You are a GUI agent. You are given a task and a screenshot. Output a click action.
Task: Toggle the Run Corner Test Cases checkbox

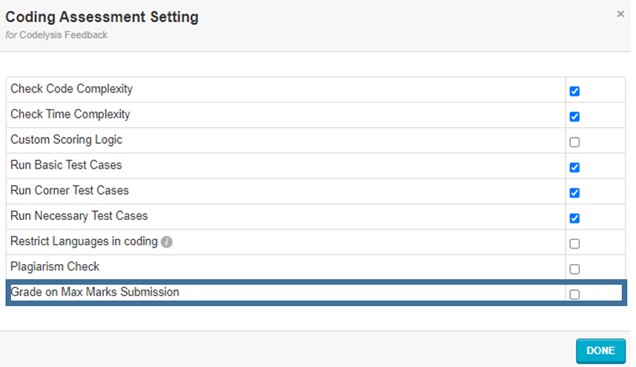(574, 193)
